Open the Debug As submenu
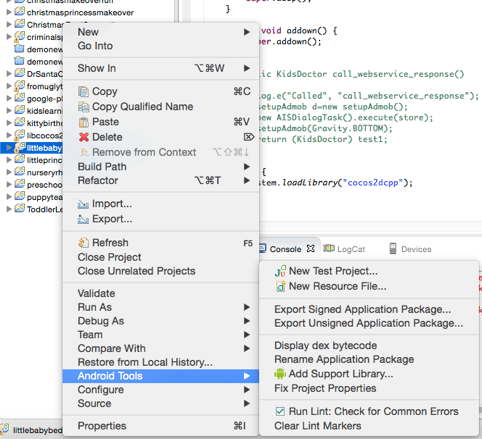 [x=161, y=321]
